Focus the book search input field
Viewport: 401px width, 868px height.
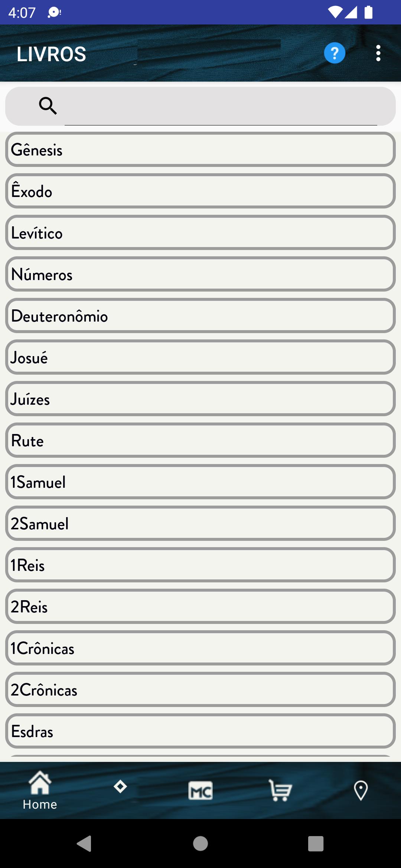[221, 107]
